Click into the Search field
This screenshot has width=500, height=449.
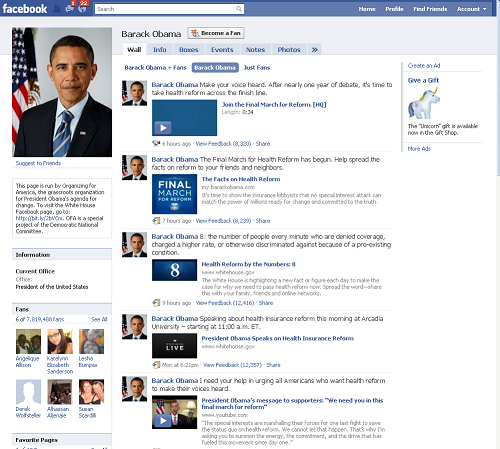coord(165,9)
